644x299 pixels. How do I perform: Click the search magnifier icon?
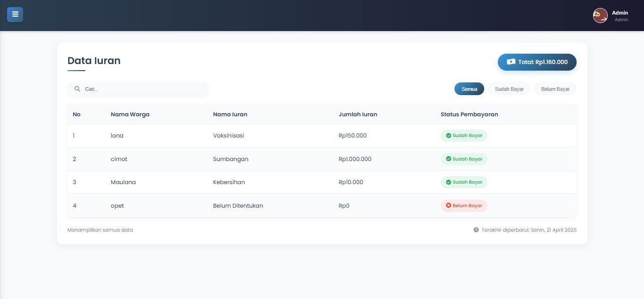77,89
